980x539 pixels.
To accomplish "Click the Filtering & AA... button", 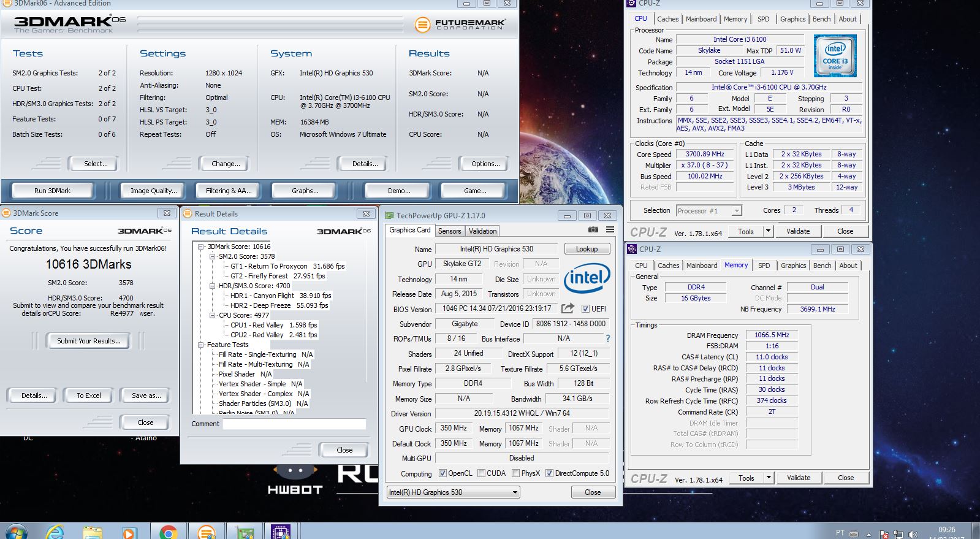I will tap(228, 191).
